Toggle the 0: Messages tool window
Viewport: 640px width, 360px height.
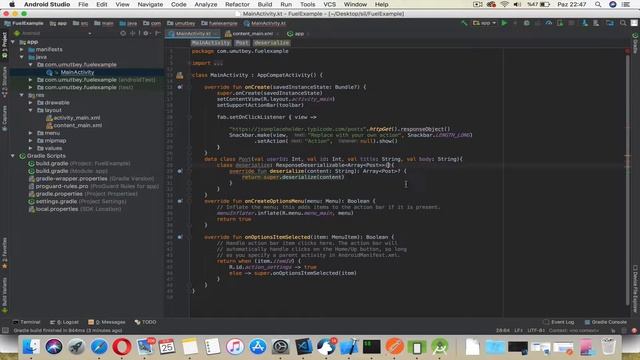tap(107, 322)
